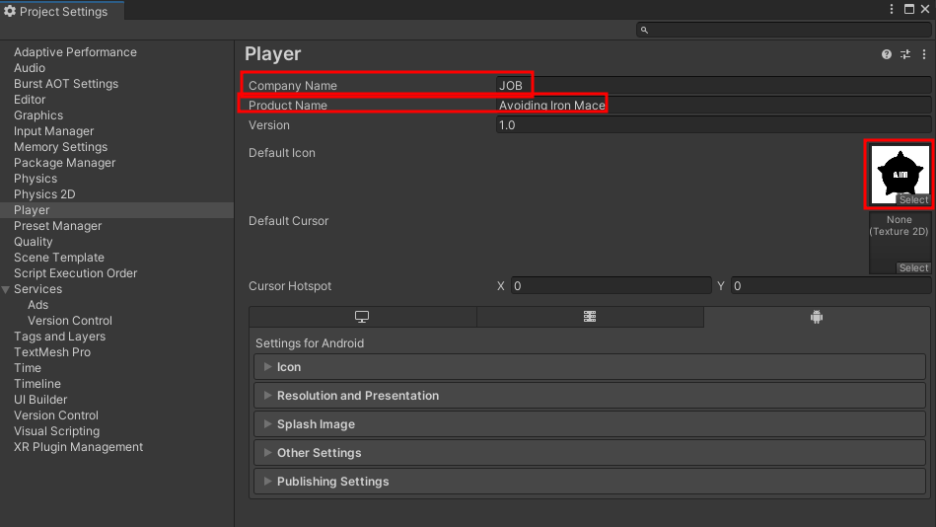Click the settings search box
The height and width of the screenshot is (527, 936).
coord(784,30)
